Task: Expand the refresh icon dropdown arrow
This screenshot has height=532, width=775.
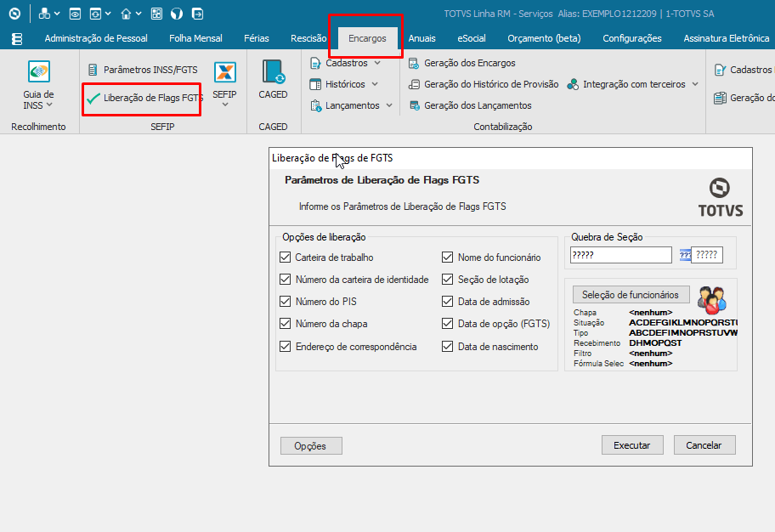Action: click(x=108, y=14)
